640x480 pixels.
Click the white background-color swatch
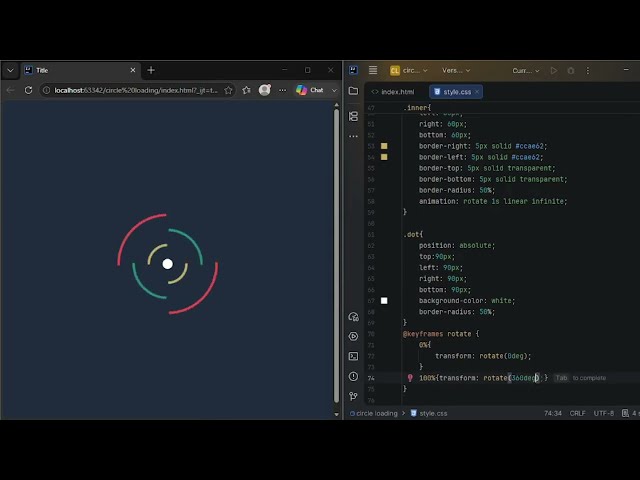(384, 301)
